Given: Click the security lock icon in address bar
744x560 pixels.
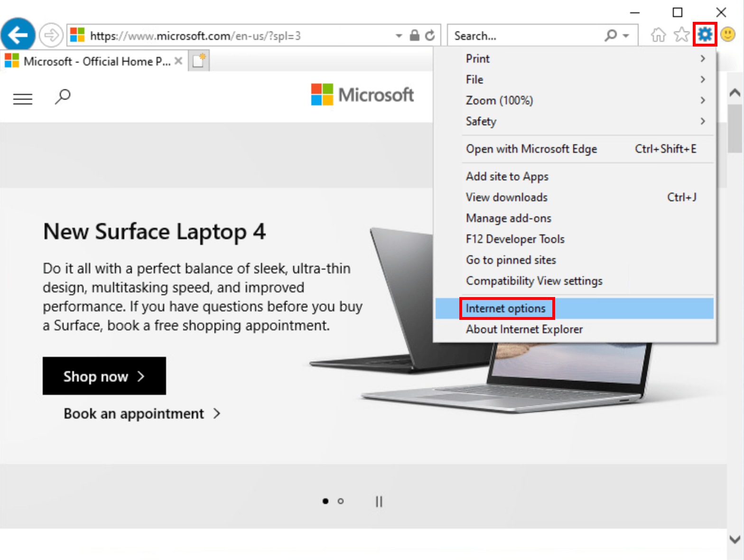Looking at the screenshot, I should pos(414,36).
